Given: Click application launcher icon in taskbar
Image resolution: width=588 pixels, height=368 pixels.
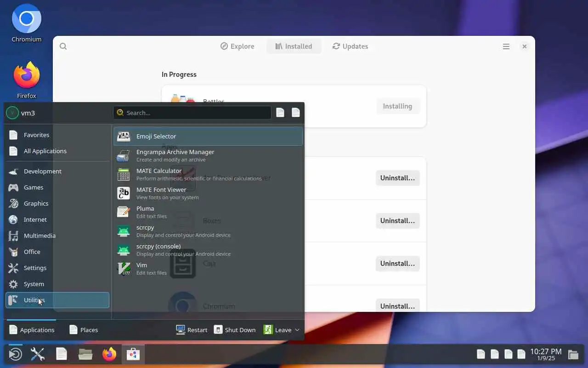Looking at the screenshot, I should tap(15, 354).
